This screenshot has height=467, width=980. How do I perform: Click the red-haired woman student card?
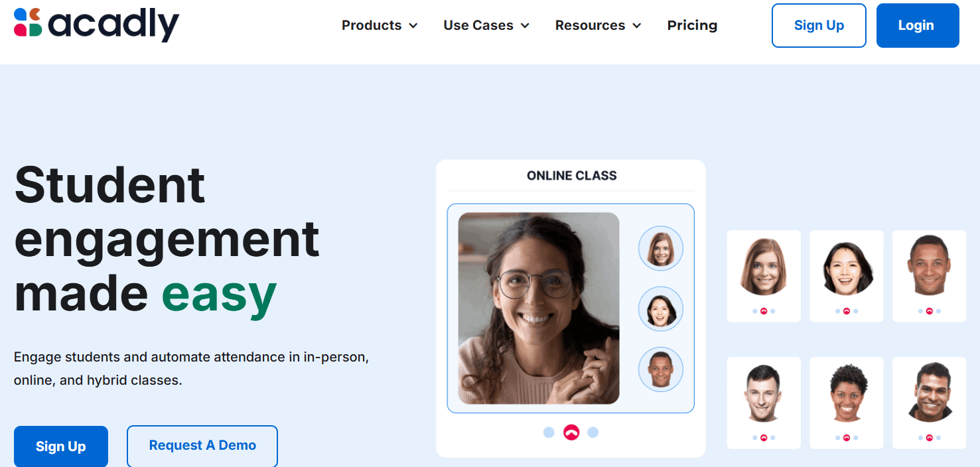tap(764, 276)
